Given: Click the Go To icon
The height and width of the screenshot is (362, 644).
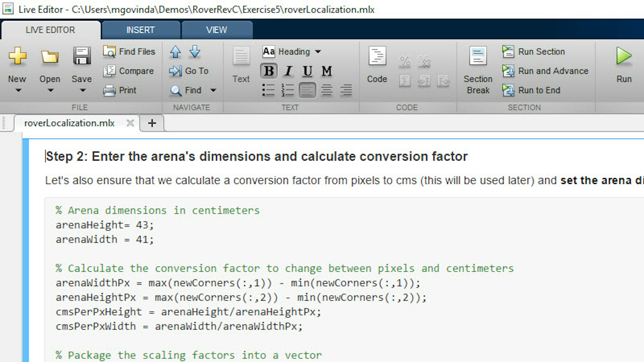Looking at the screenshot, I should pos(175,71).
